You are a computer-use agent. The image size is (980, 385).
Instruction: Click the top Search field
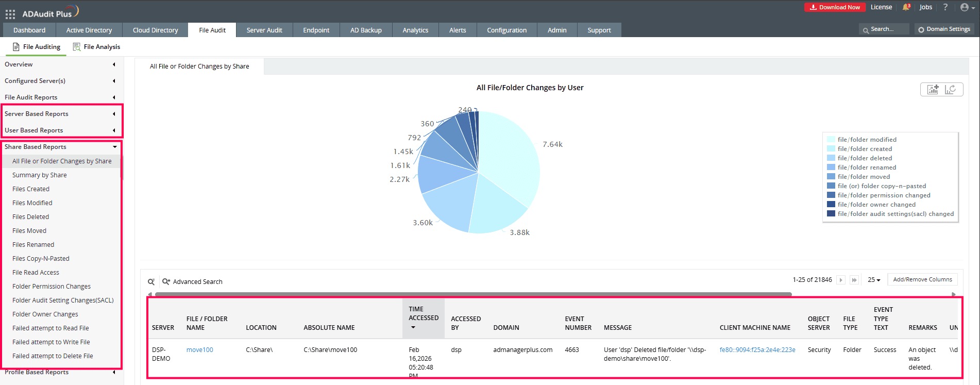click(x=884, y=29)
